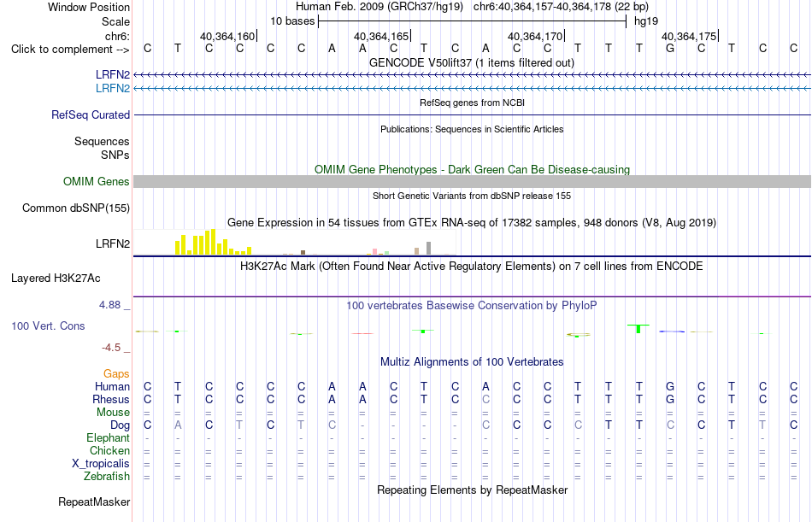Viewport: 812px width, 522px height.
Task: Open the H3K27Ac Mark track title
Action: (471, 267)
